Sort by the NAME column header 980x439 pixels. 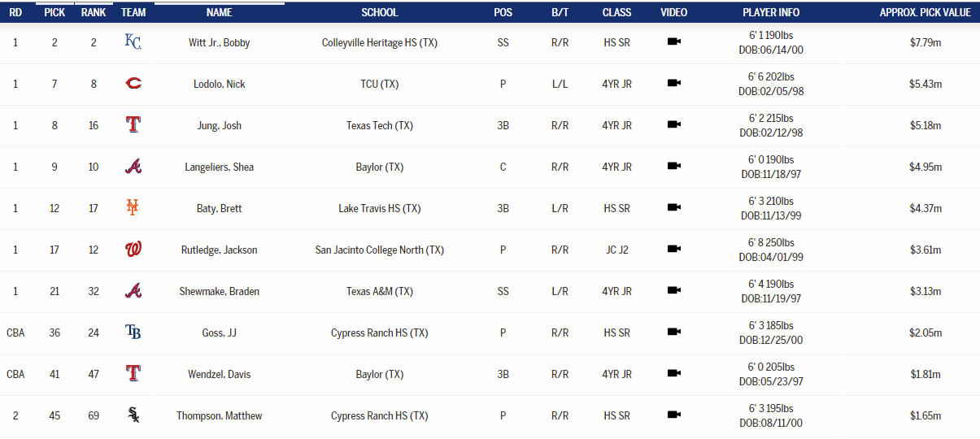pos(219,12)
